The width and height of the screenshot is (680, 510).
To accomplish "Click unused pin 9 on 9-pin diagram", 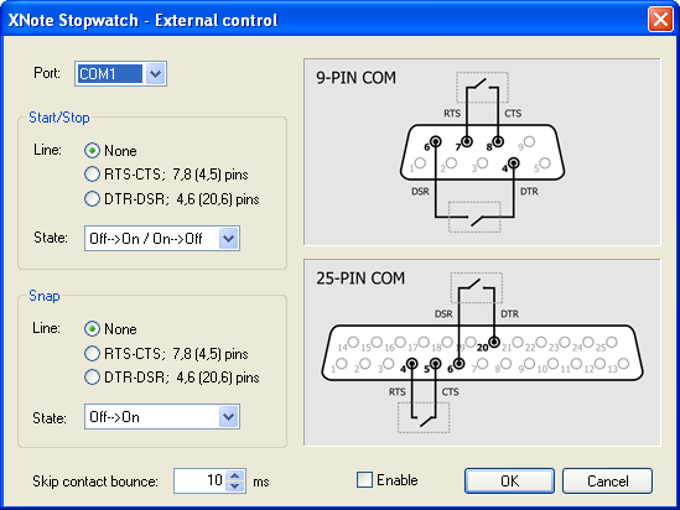I will coord(529,141).
